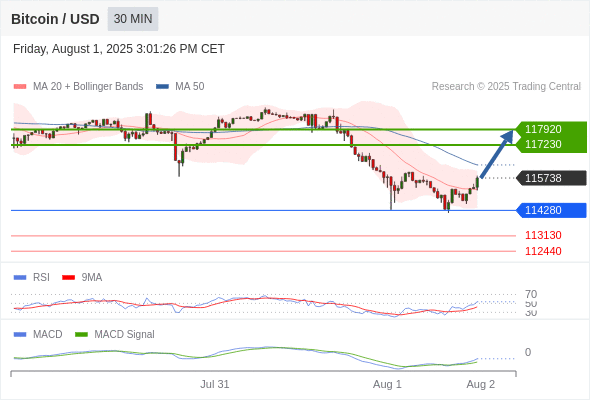Click the RSI 70 level label
This screenshot has width=590, height=400.
(x=531, y=294)
